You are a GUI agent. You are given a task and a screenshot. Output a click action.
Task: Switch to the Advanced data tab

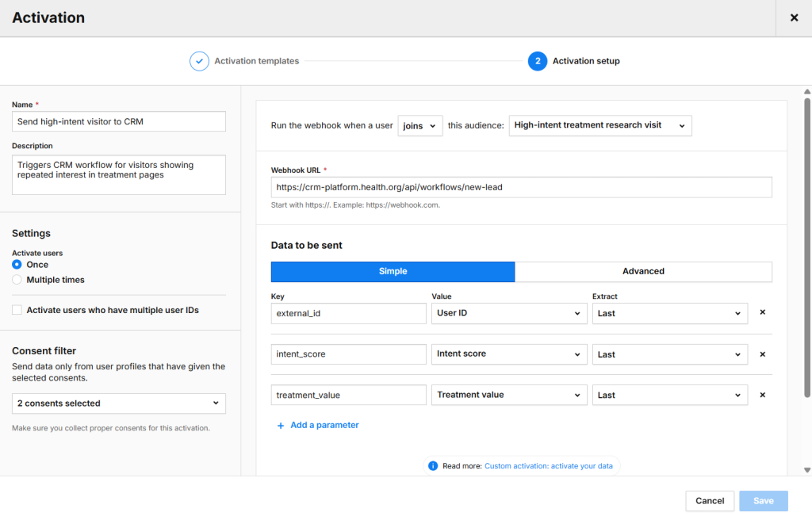643,271
